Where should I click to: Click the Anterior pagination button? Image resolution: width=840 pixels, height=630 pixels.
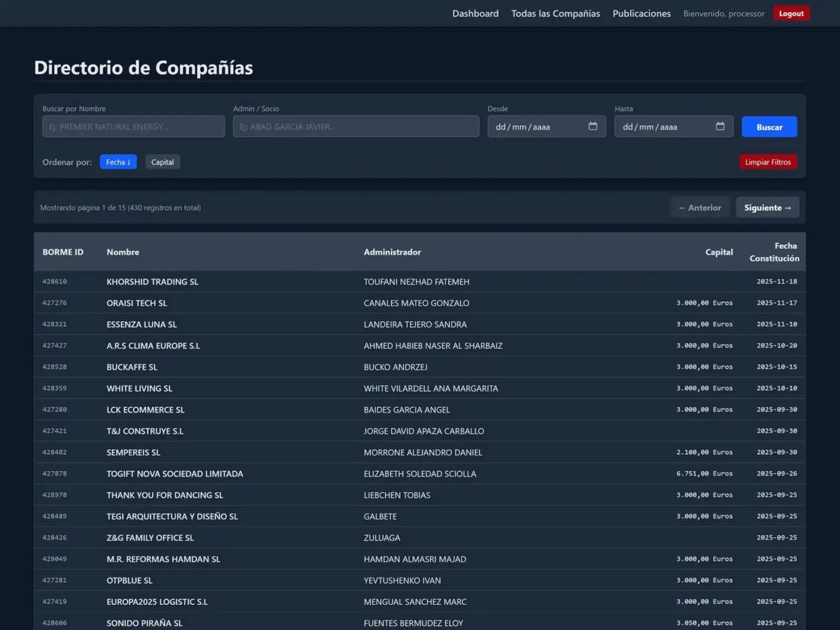click(x=700, y=207)
